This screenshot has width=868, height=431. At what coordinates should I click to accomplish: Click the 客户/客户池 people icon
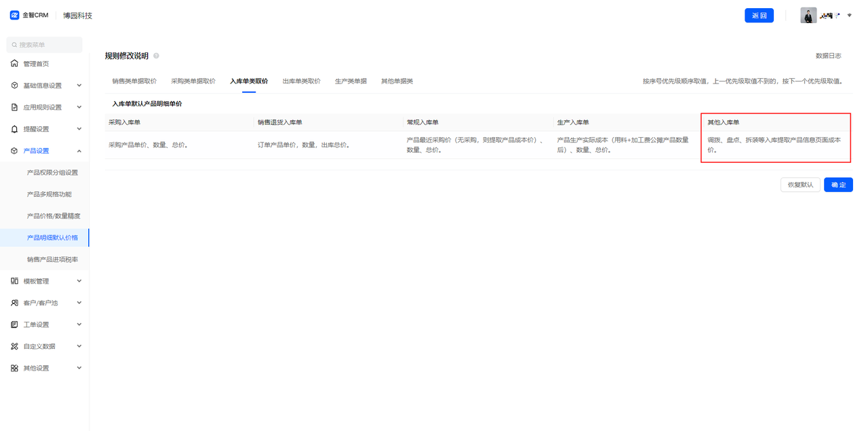pyautogui.click(x=14, y=303)
